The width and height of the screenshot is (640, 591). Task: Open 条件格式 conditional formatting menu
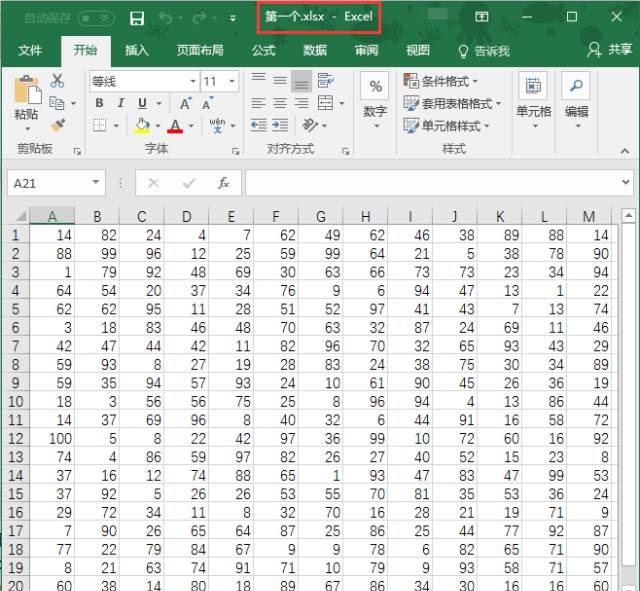coord(440,81)
